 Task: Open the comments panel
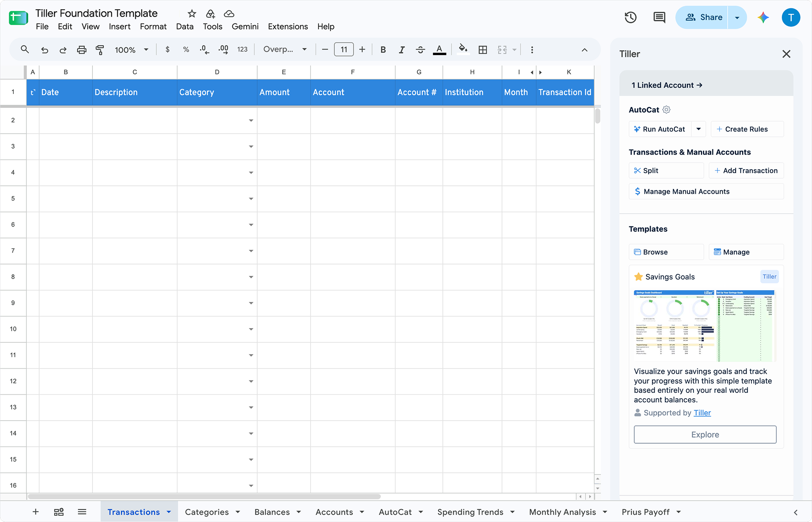pyautogui.click(x=659, y=17)
